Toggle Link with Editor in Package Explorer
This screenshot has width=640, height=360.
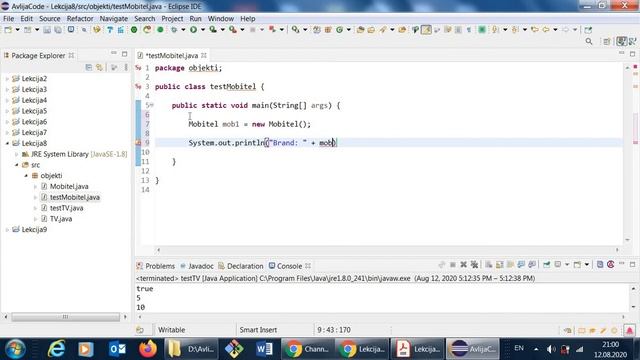[100, 67]
